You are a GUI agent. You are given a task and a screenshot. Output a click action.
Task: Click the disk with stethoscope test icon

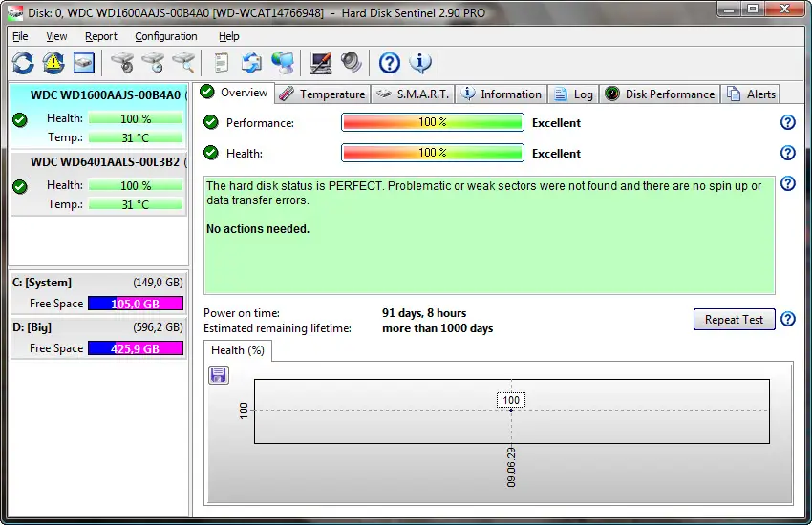(122, 63)
